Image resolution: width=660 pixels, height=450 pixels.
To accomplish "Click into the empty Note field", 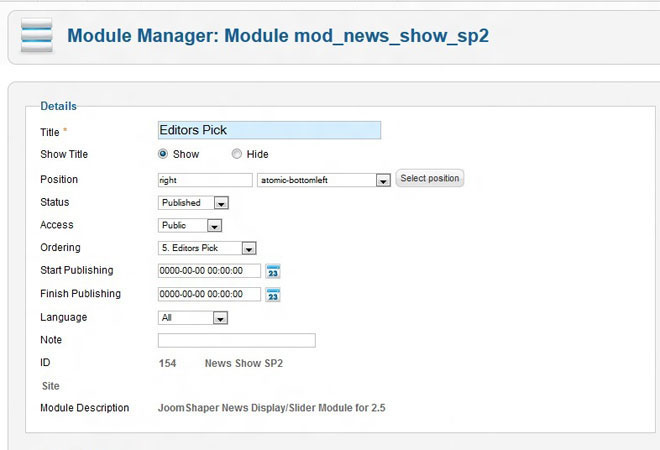I will (237, 341).
